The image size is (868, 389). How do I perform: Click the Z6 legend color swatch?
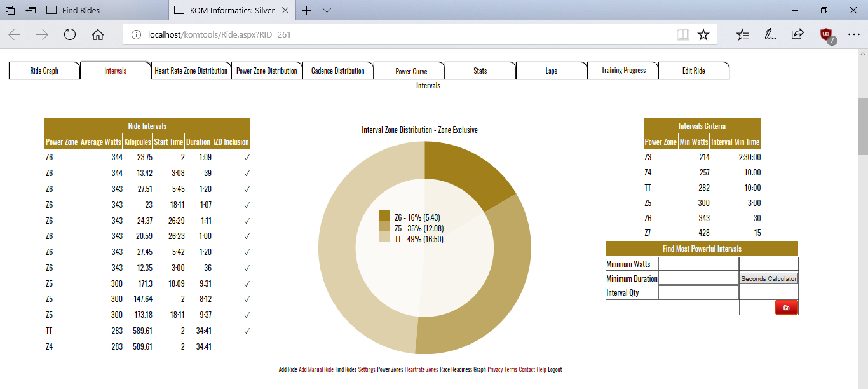coord(384,217)
